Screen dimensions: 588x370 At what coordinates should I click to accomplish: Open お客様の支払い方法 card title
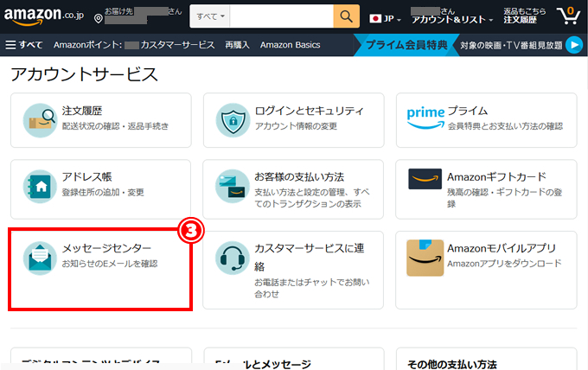299,177
